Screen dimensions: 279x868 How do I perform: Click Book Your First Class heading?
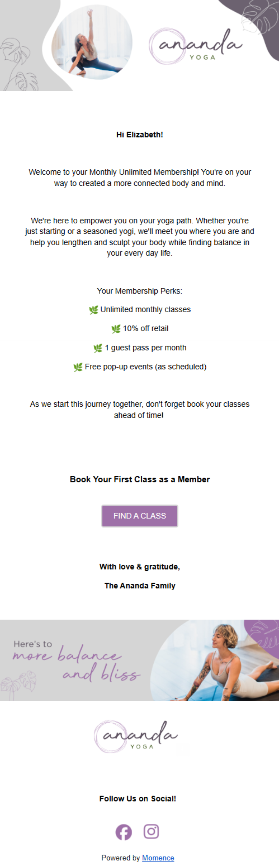click(x=139, y=479)
